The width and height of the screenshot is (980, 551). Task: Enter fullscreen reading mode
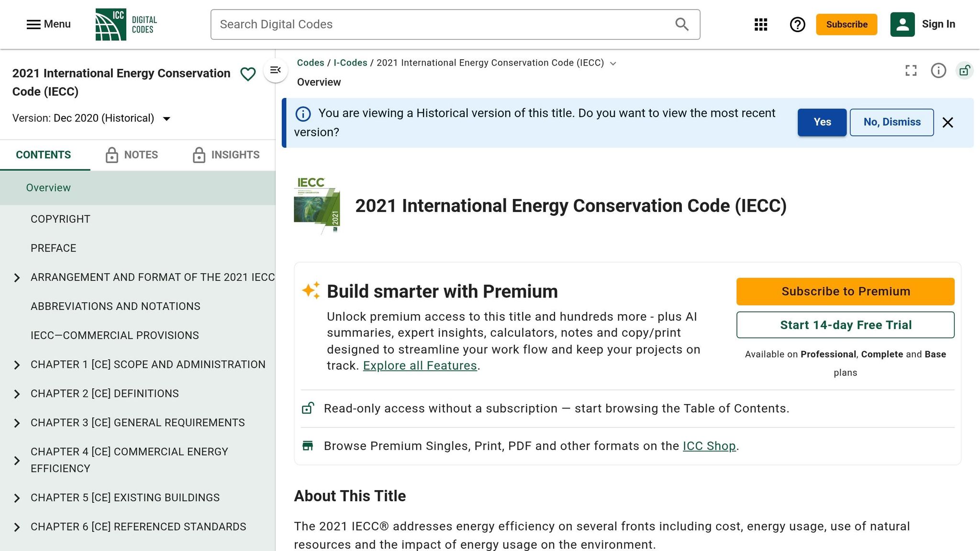pyautogui.click(x=911, y=71)
